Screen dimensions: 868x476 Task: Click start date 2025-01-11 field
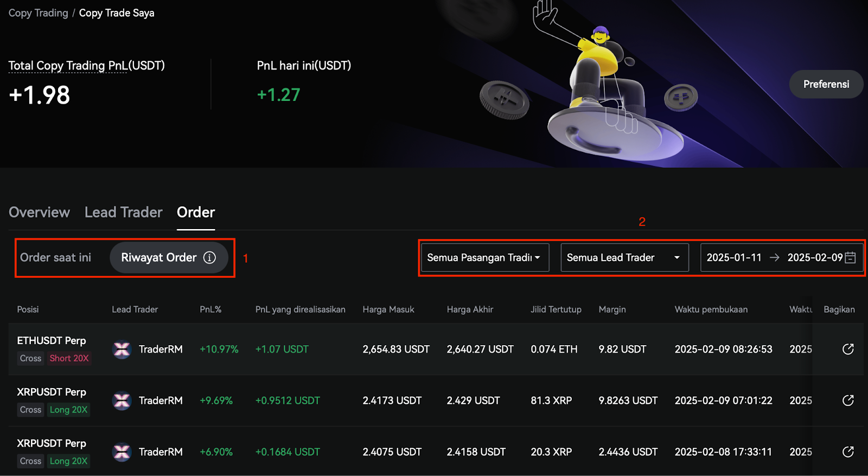point(733,258)
